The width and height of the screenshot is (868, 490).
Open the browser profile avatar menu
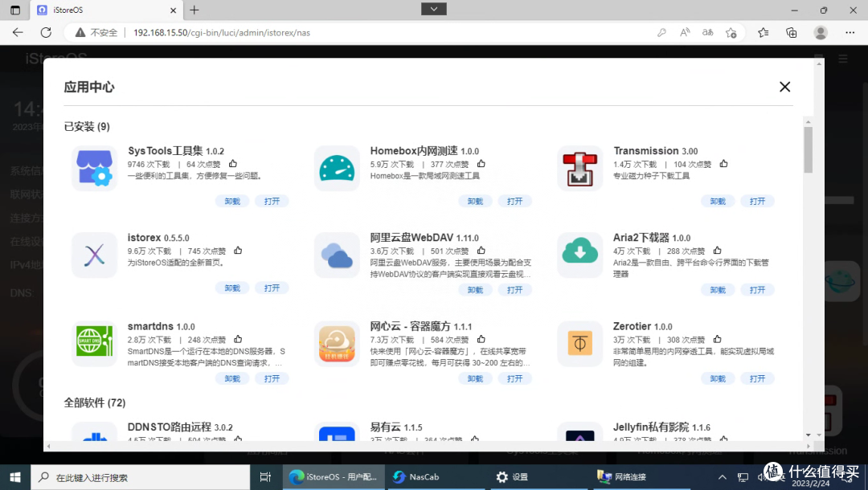pyautogui.click(x=821, y=33)
